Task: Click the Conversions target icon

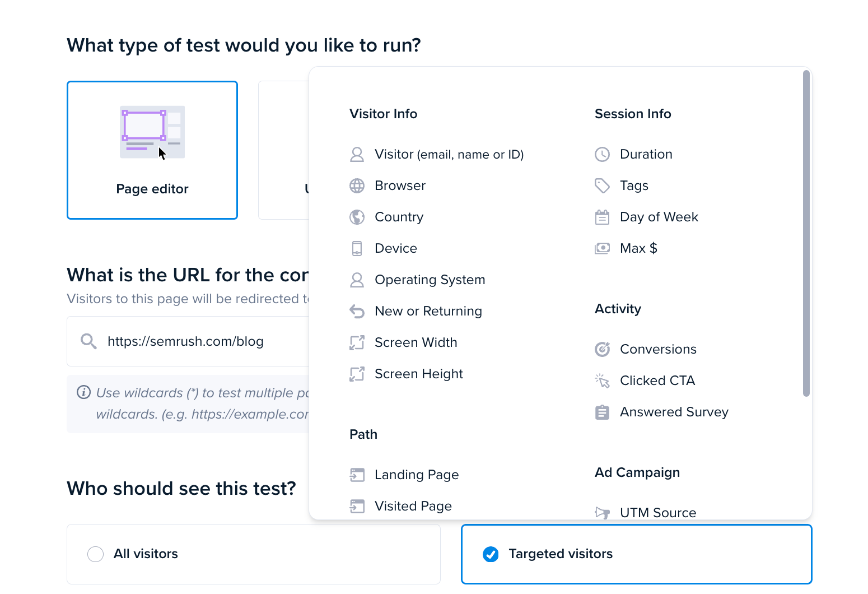Action: [x=602, y=350]
